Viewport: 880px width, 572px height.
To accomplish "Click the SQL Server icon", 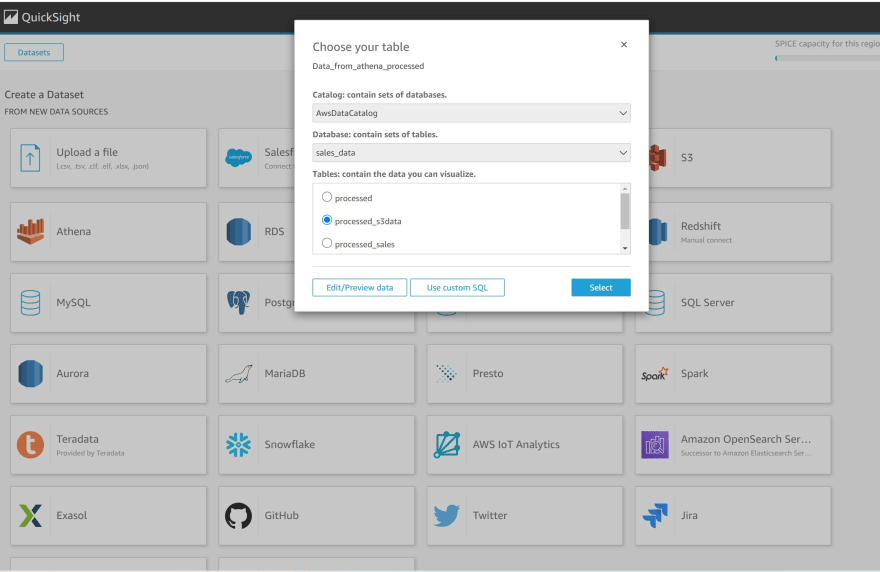I will [657, 303].
